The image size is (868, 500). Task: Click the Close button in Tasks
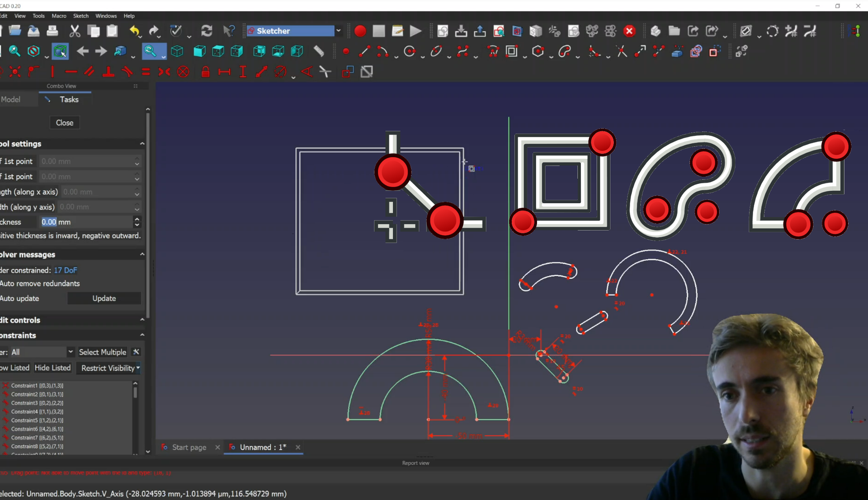[65, 123]
